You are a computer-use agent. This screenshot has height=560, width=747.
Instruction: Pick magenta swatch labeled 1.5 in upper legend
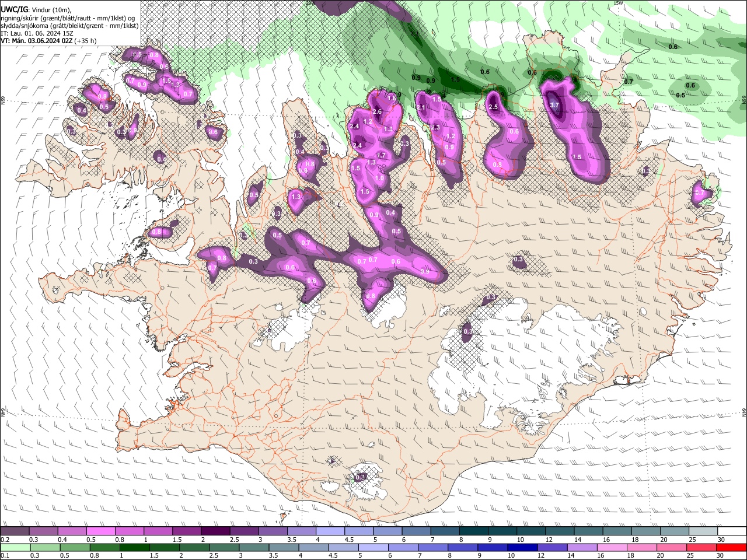(187, 531)
